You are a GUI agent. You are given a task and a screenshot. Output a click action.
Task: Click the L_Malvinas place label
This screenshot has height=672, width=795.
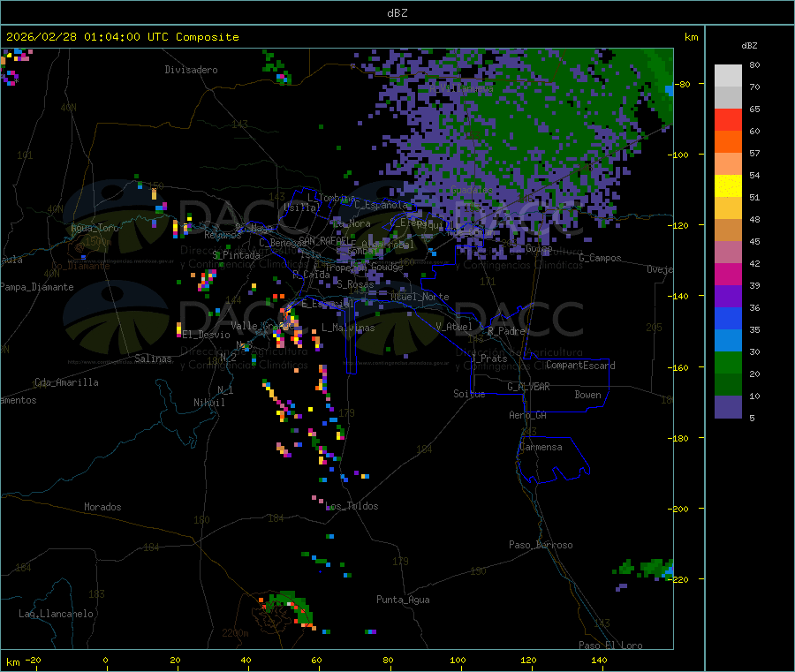pyautogui.click(x=348, y=328)
